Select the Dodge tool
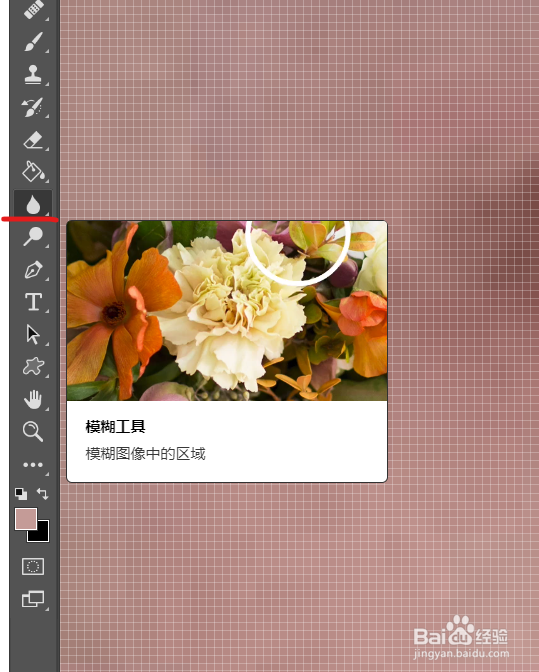 (x=33, y=237)
